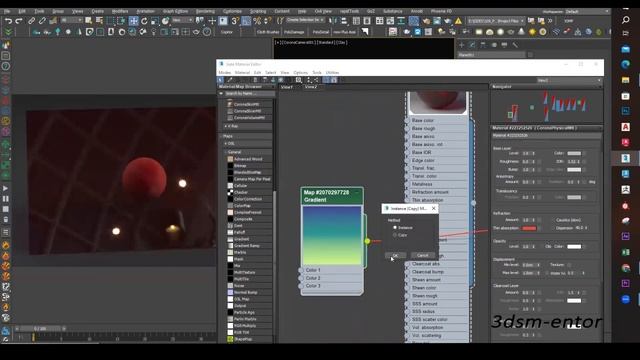Toggle the checkbox beside Opacity color swatch

pyautogui.click(x=584, y=247)
